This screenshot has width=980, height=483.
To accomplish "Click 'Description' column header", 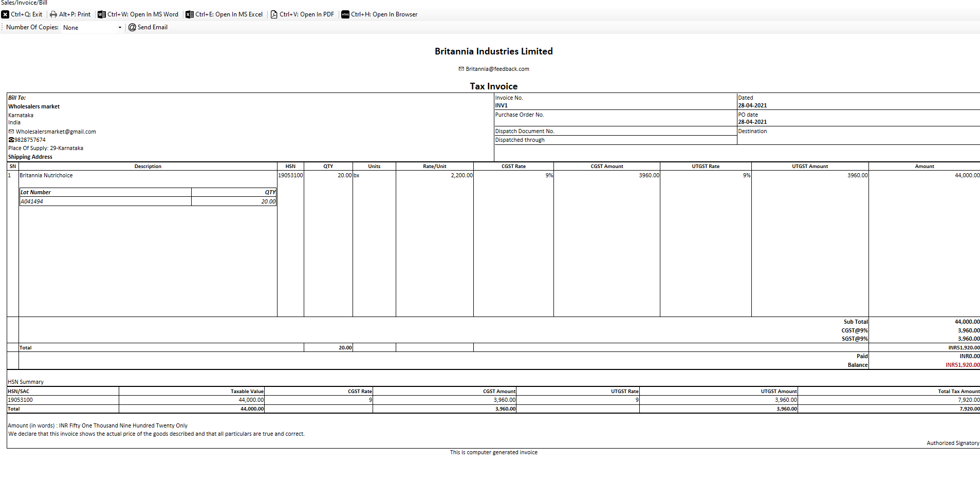I will [148, 166].
